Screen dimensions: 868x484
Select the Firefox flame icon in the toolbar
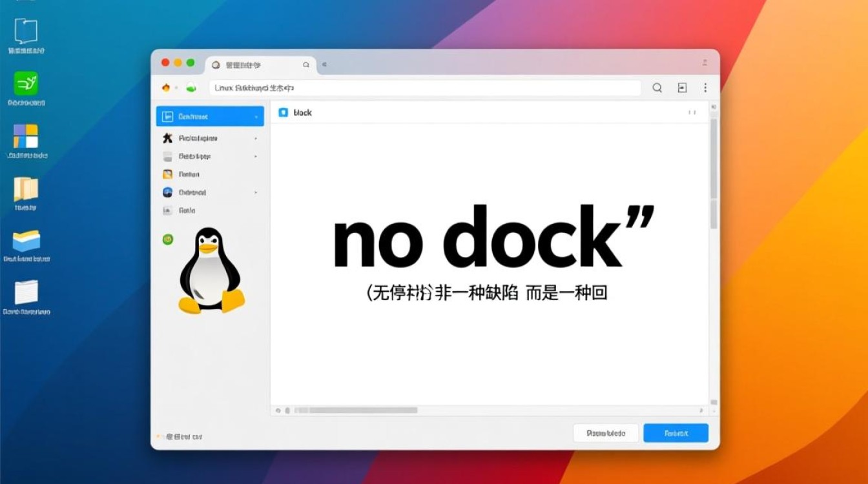tap(166, 88)
